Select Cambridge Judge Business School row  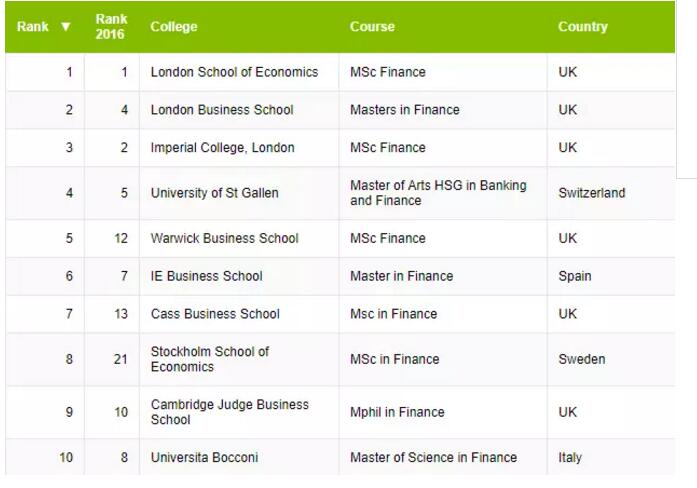click(x=229, y=412)
